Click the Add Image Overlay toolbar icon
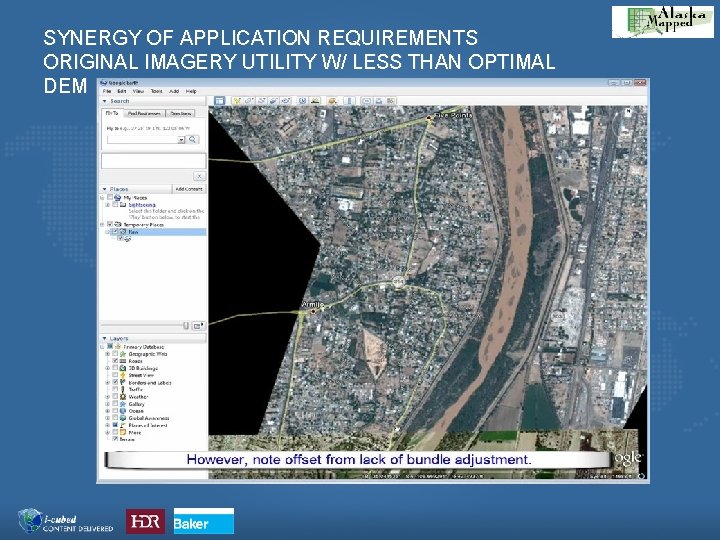 [274, 101]
